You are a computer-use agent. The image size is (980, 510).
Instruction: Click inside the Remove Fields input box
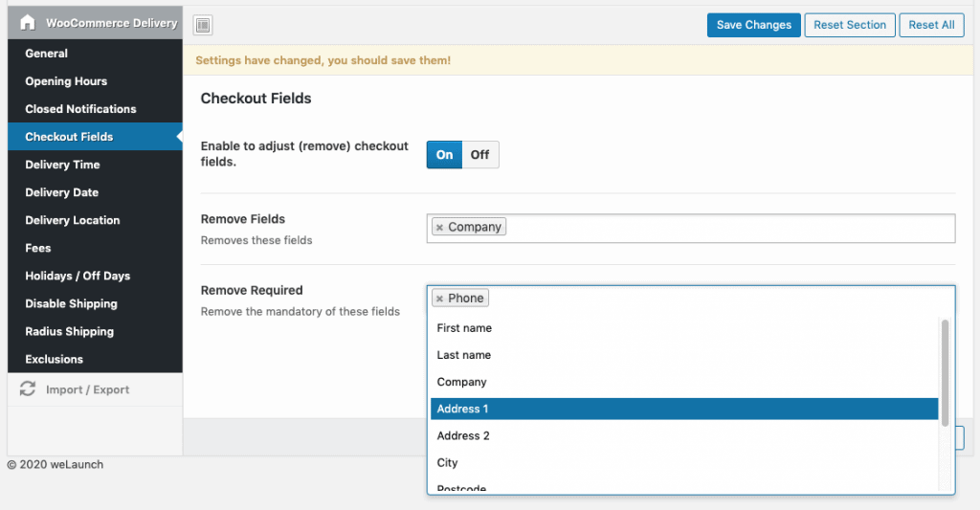tap(727, 228)
